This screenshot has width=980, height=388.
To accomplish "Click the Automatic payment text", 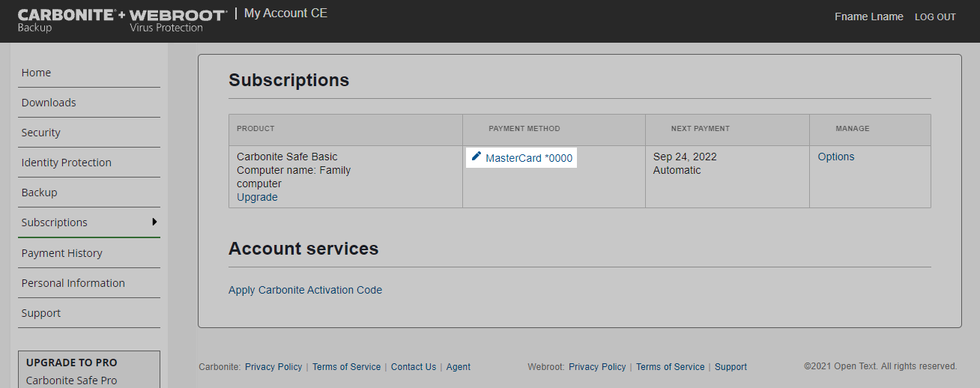I will point(677,170).
